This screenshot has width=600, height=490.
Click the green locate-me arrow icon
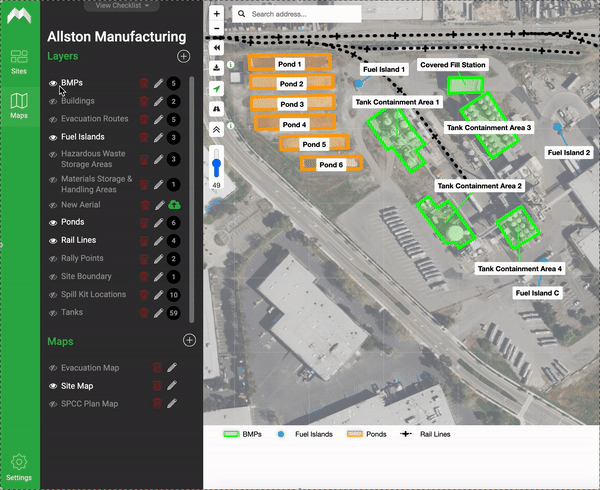point(217,88)
